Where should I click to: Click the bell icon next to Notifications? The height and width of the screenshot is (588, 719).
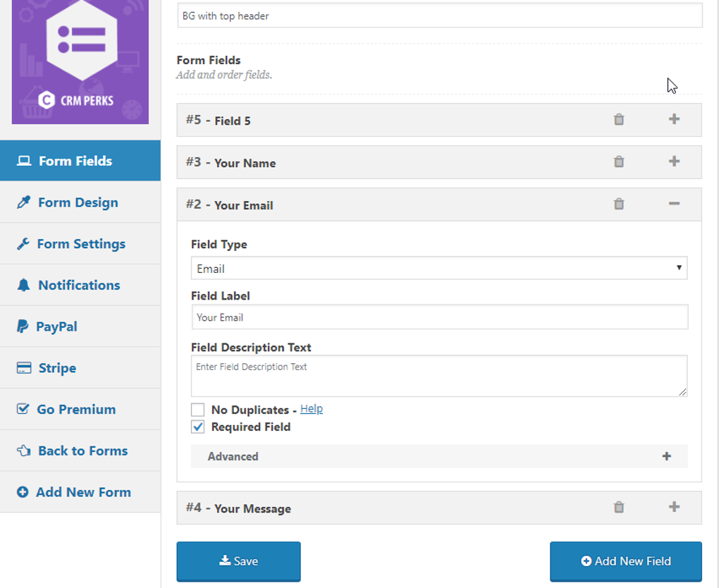[x=23, y=285]
